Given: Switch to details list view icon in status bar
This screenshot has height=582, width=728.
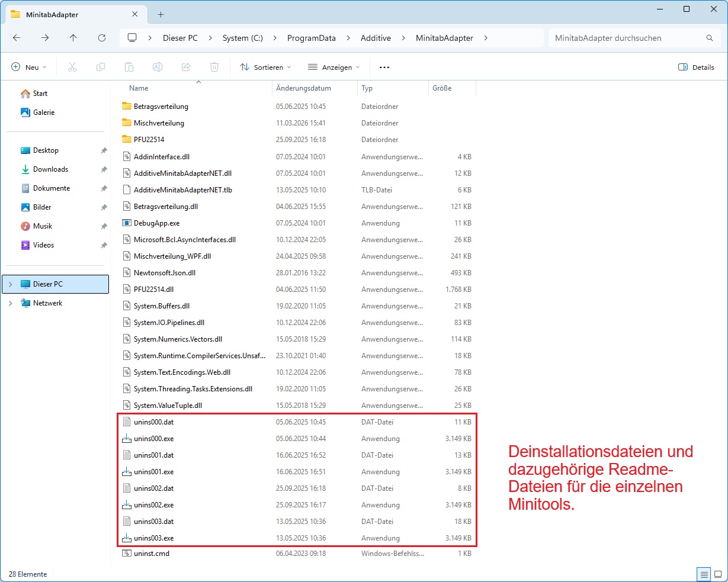Looking at the screenshot, I should pyautogui.click(x=703, y=574).
